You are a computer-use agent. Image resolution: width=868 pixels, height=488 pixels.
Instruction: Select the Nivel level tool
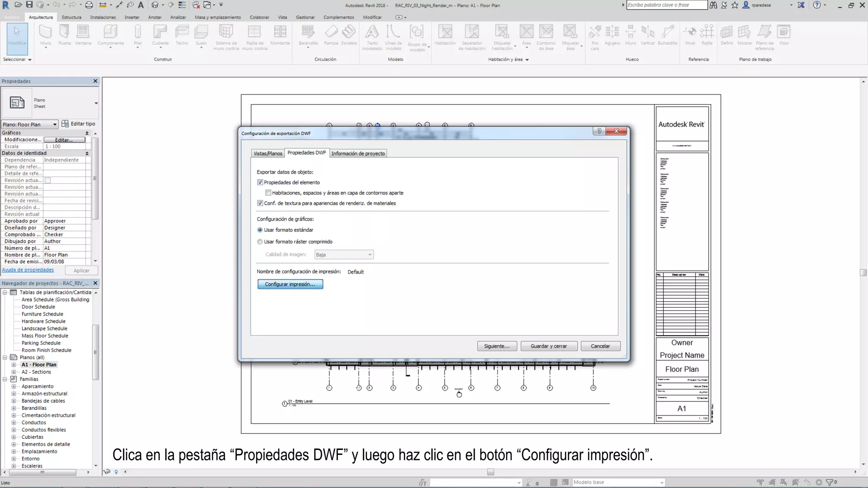point(690,35)
